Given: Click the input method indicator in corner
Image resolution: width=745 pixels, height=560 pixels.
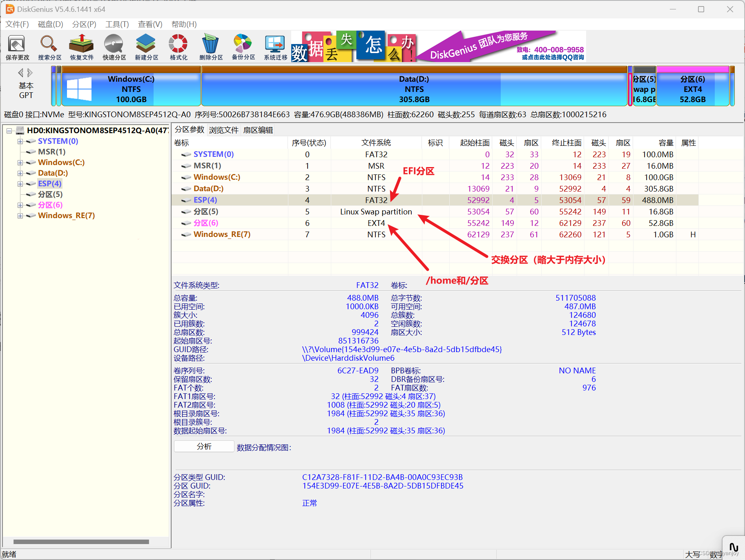Looking at the screenshot, I should tap(734, 547).
